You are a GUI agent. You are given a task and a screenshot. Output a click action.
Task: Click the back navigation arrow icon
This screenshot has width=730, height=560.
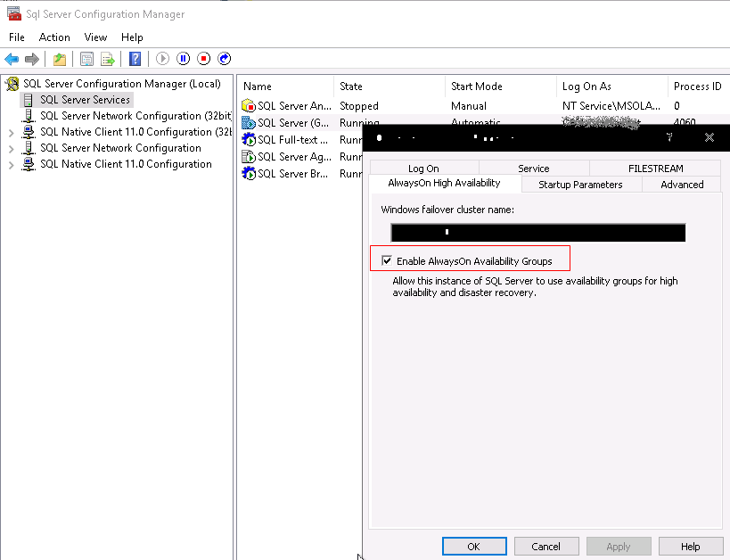[x=12, y=59]
